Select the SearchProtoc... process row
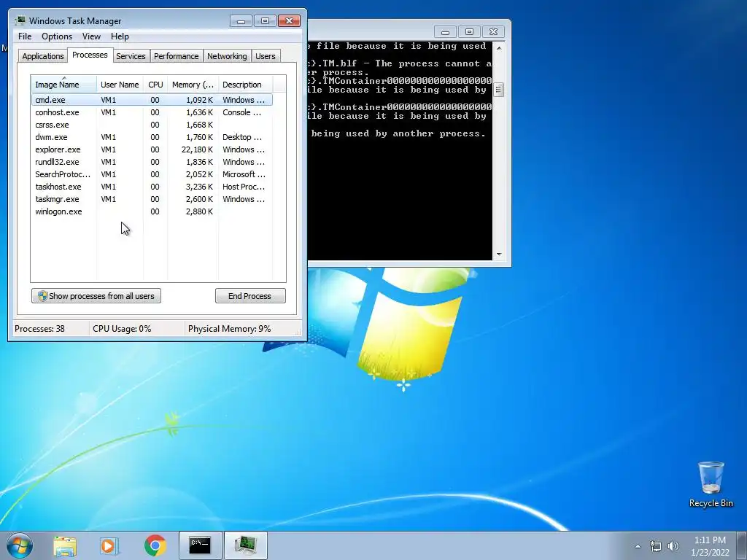Screen dimensions: 747x560 click(152, 174)
